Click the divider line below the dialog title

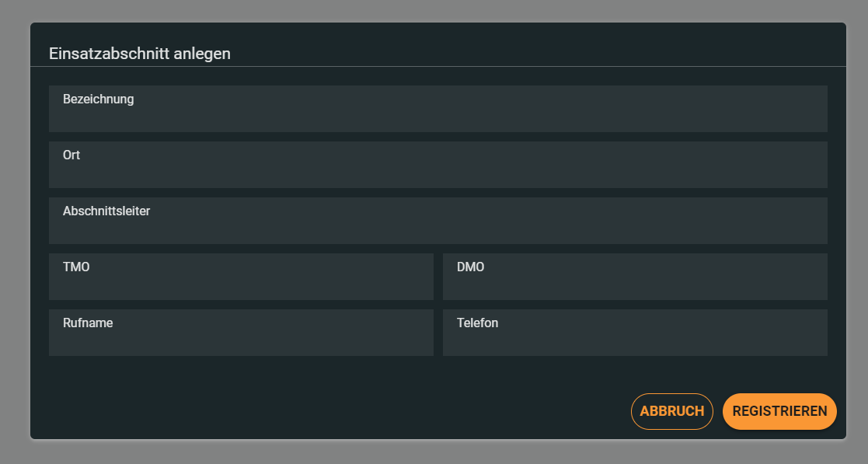(437, 67)
